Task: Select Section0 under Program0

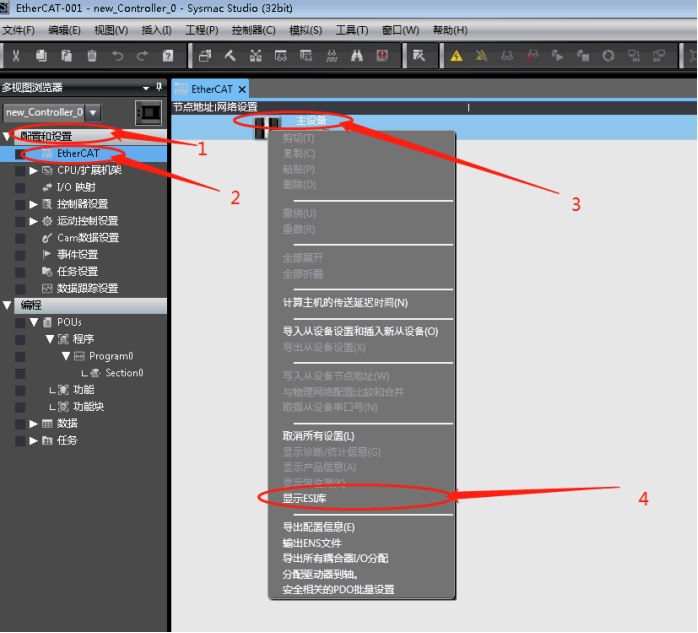Action: pos(124,373)
